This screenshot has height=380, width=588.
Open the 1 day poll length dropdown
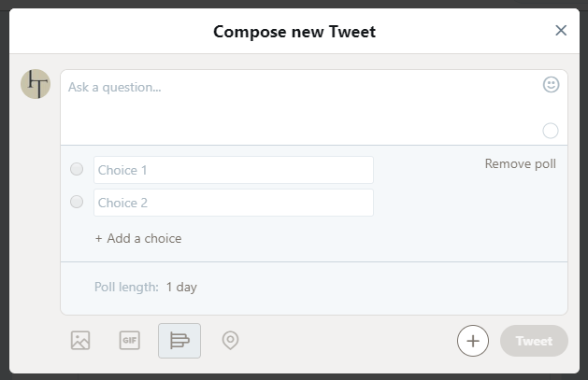point(181,288)
